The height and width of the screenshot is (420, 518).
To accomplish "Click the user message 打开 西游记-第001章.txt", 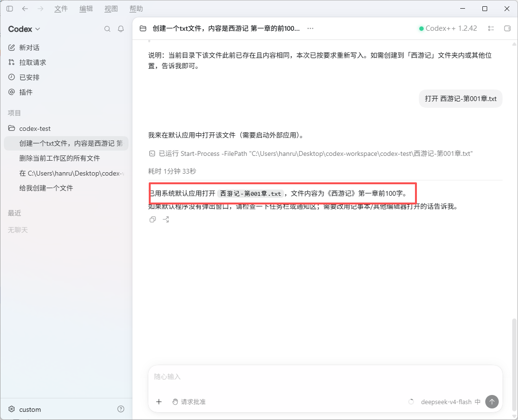I will pos(461,99).
